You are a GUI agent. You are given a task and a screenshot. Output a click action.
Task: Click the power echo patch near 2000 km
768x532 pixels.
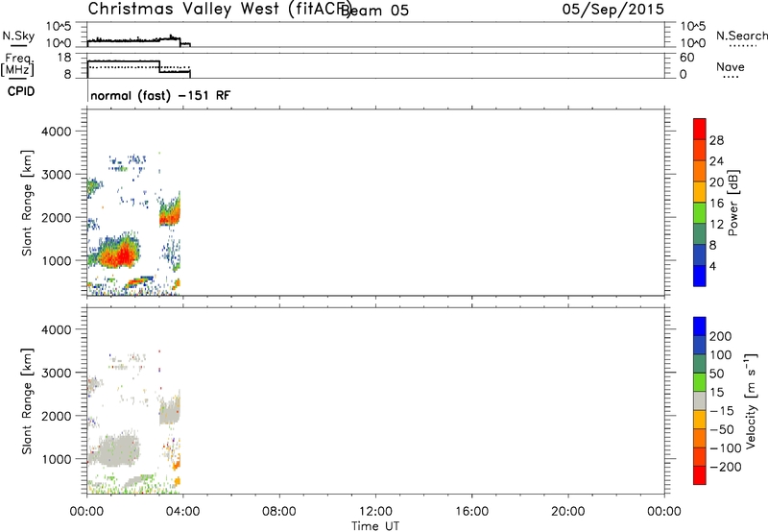tap(170, 209)
